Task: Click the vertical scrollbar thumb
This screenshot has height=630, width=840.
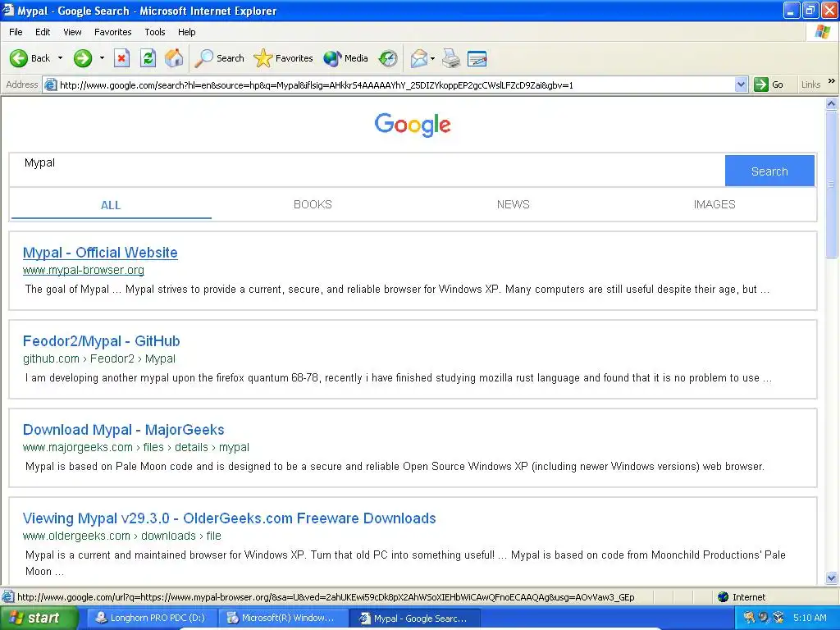Action: 832,185
